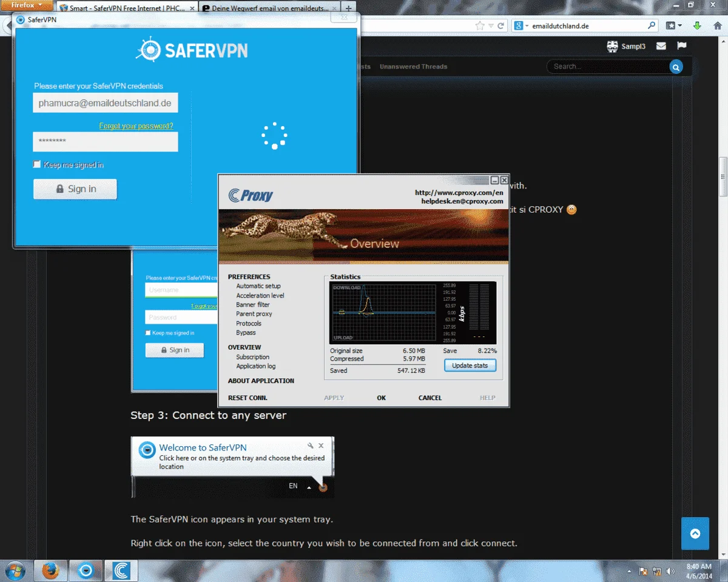The width and height of the screenshot is (728, 582).
Task: Click the Action Center flag tray icon
Action: pos(643,571)
